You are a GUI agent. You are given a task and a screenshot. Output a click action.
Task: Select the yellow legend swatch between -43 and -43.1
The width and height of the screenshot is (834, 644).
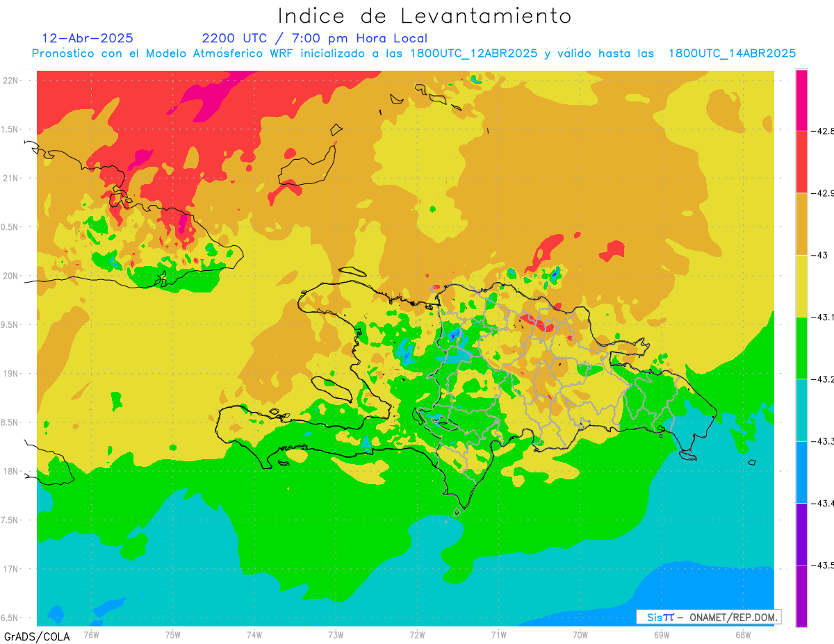[x=801, y=286]
